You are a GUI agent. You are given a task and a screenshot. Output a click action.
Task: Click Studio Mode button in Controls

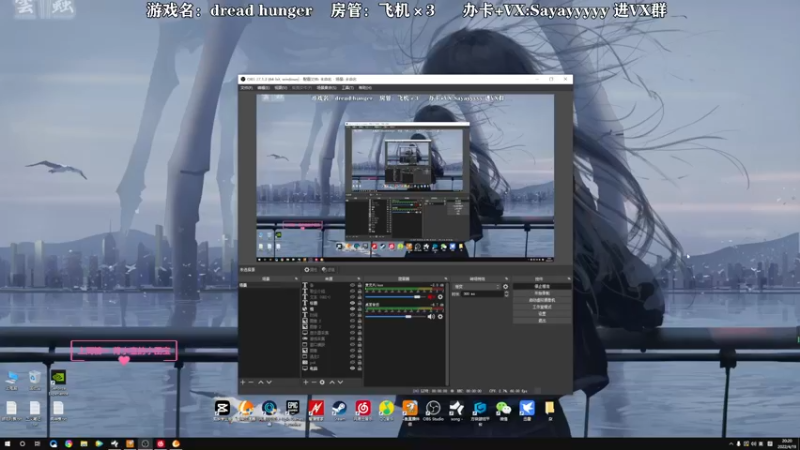pos(542,307)
